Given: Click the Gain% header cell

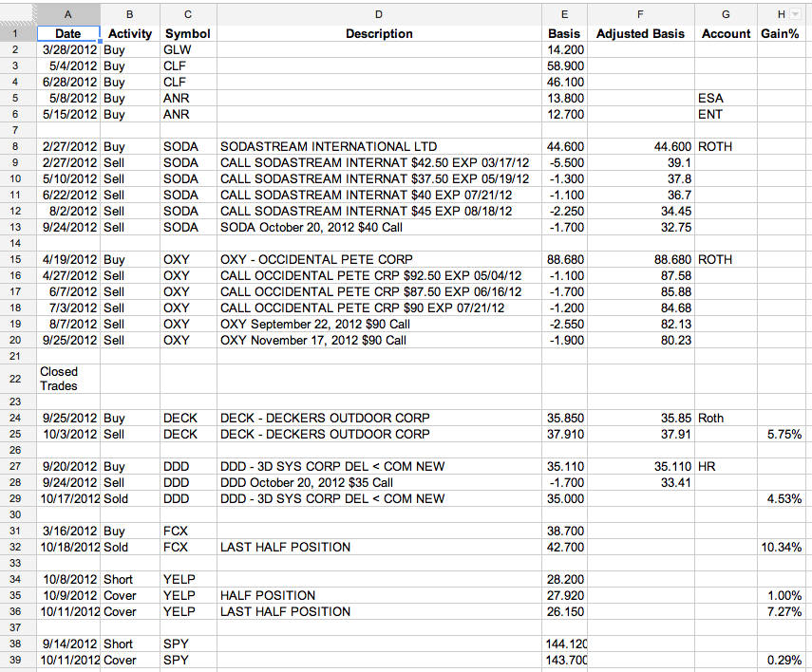Looking at the screenshot, I should coord(781,33).
